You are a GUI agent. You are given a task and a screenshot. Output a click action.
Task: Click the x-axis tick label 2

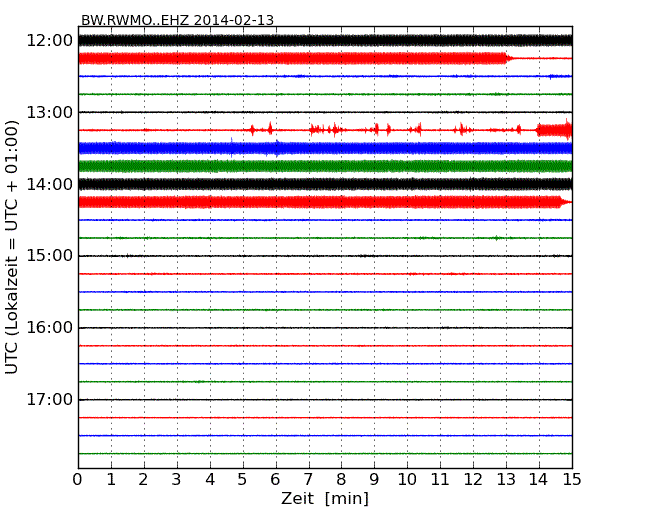pos(143,480)
